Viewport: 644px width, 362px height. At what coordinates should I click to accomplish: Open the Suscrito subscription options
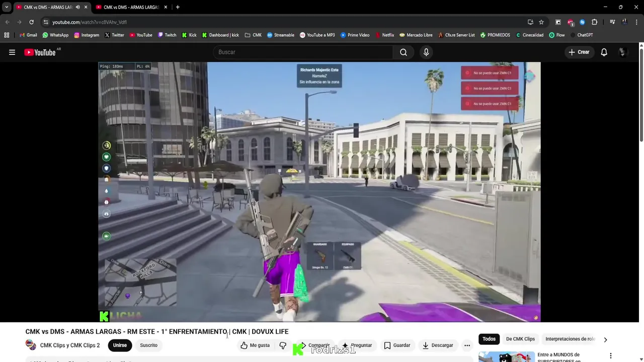point(148,345)
